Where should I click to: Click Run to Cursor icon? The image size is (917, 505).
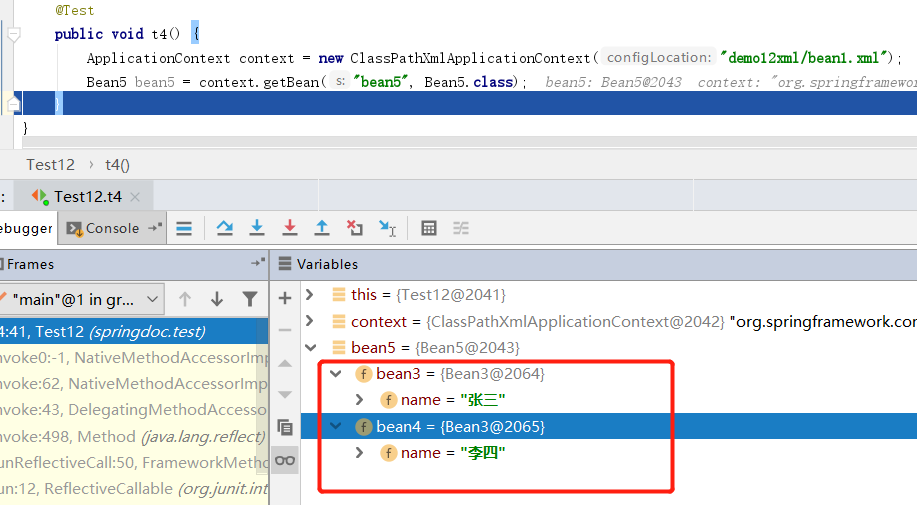[x=387, y=228]
